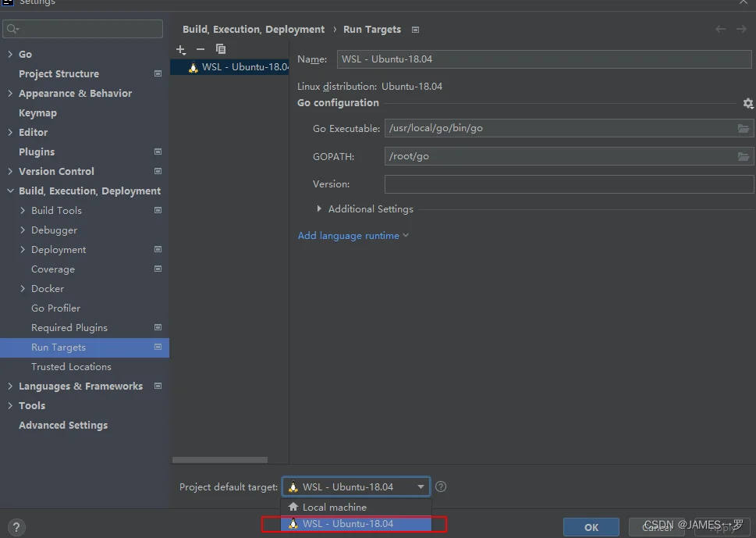Expand the Deployment node arrow
Viewport: 756px width, 538px height.
pyautogui.click(x=23, y=249)
